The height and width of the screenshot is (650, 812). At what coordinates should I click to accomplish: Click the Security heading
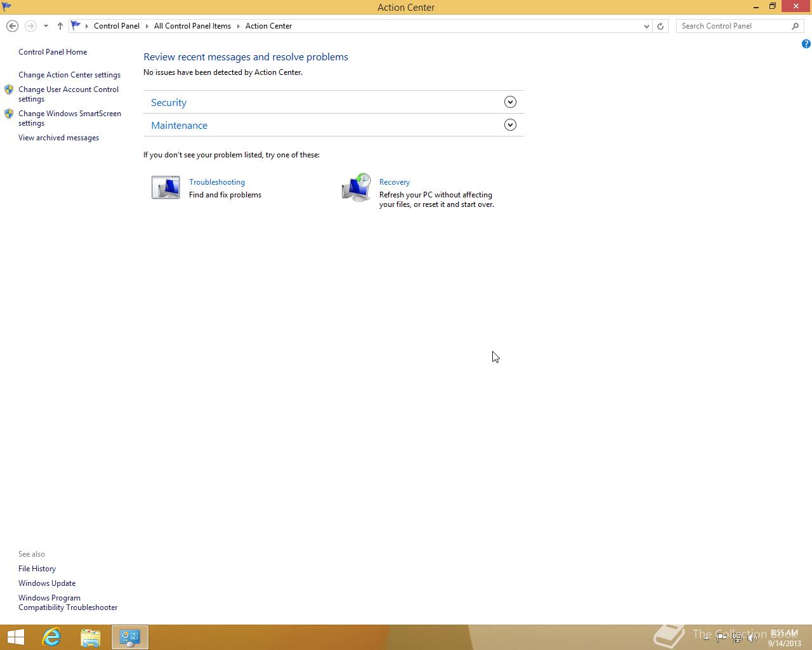point(169,103)
